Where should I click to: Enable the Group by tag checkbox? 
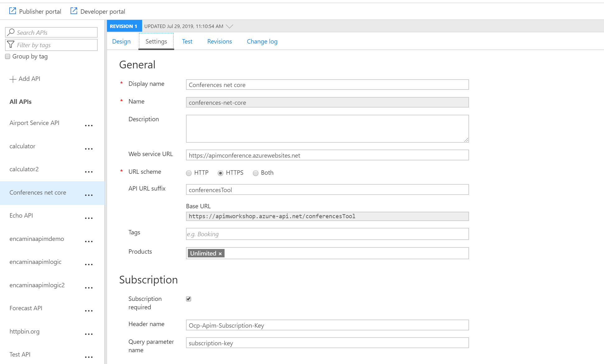7,56
